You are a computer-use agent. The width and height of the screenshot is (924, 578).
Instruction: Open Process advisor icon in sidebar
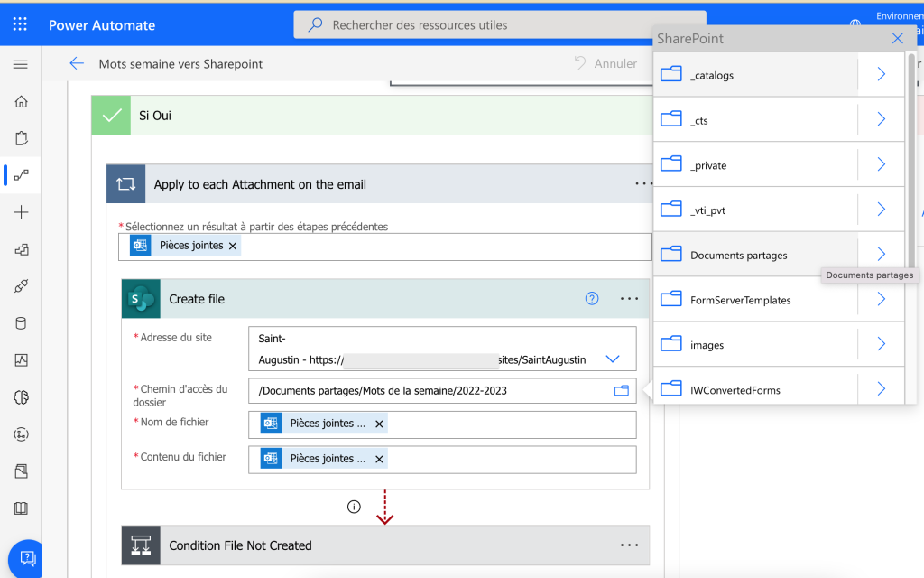click(x=22, y=434)
